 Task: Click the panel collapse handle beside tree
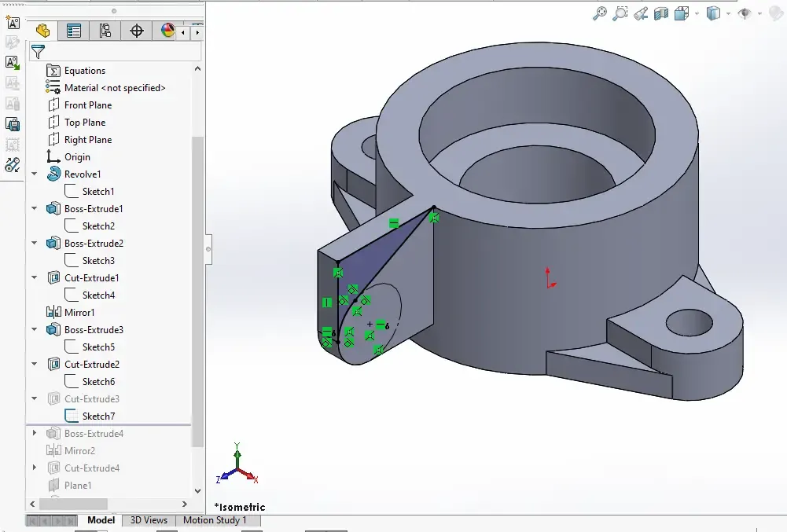click(208, 249)
